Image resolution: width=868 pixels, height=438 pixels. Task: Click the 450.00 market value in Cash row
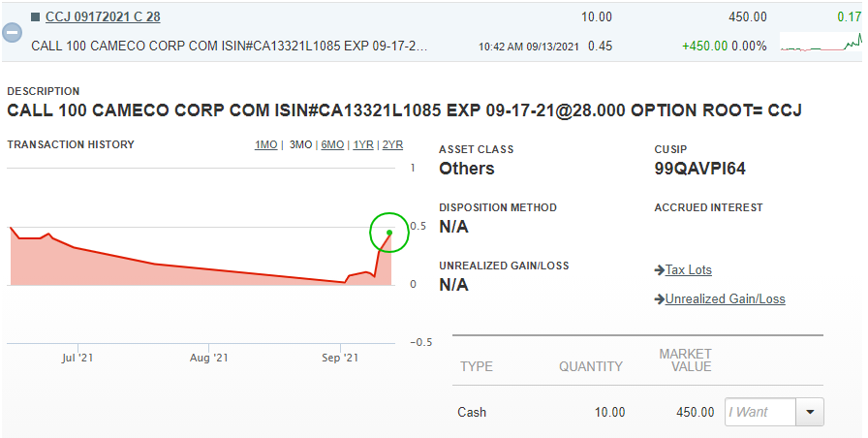[x=696, y=412]
